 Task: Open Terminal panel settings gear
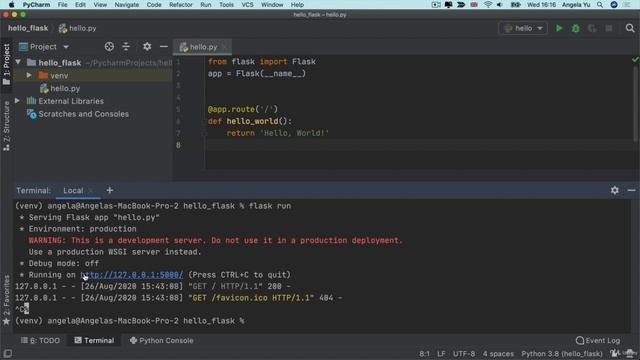[x=615, y=190]
